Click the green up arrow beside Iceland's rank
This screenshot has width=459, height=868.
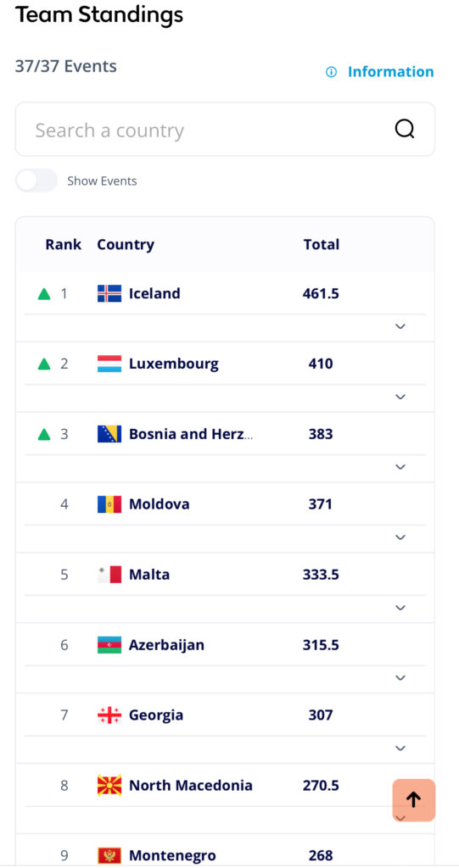tap(44, 293)
